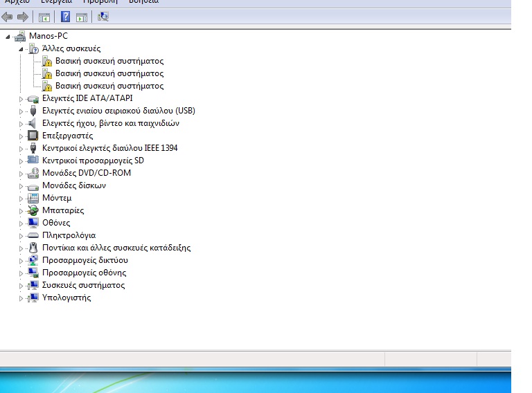Click the Συσκευές συστήματος icon
The width and height of the screenshot is (532, 393).
pos(33,285)
